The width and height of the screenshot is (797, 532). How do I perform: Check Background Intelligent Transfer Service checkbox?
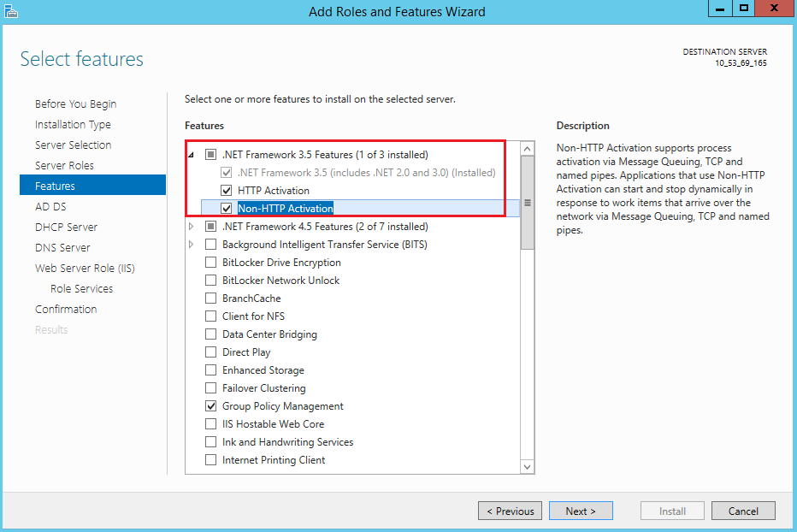(210, 245)
